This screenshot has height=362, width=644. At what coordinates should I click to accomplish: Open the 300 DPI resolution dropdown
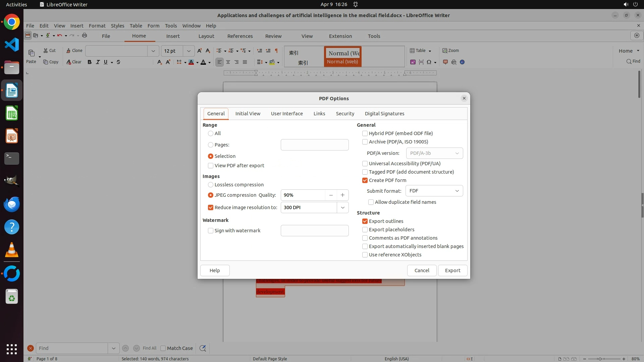pyautogui.click(x=342, y=207)
